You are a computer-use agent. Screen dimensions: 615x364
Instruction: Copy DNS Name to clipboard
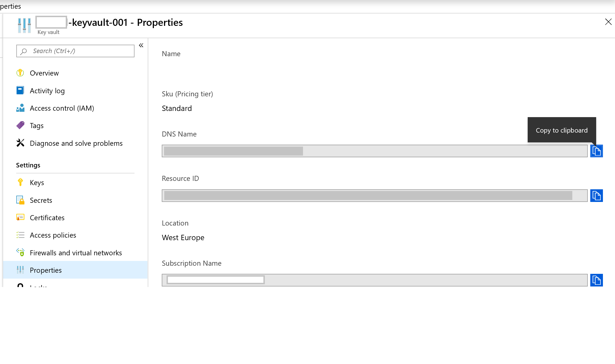(x=596, y=151)
